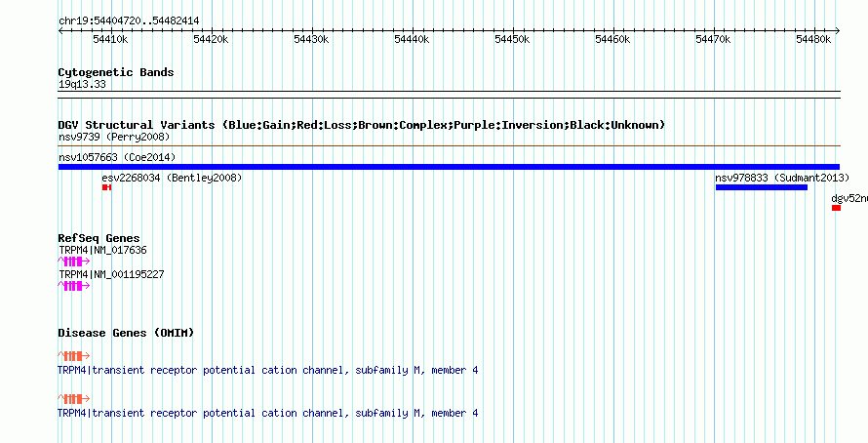Select the nsv978833 (Sudmant2013) blue bar
The image size is (868, 443).
[761, 187]
